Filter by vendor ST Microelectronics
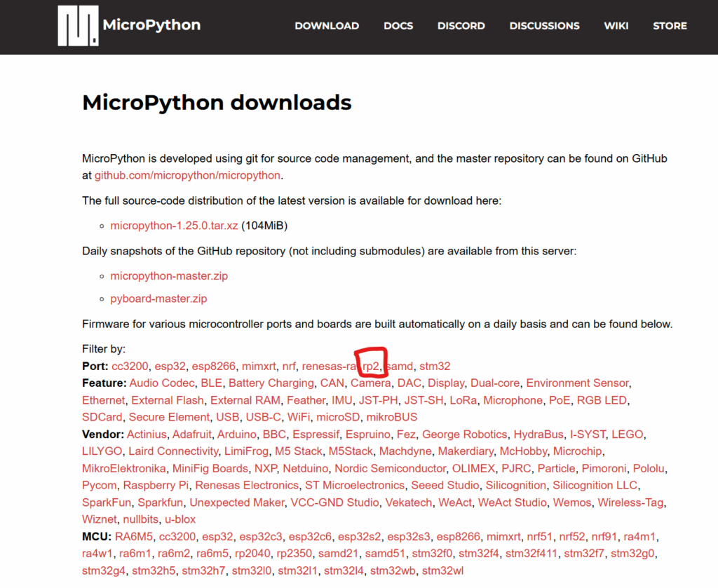 click(x=355, y=486)
